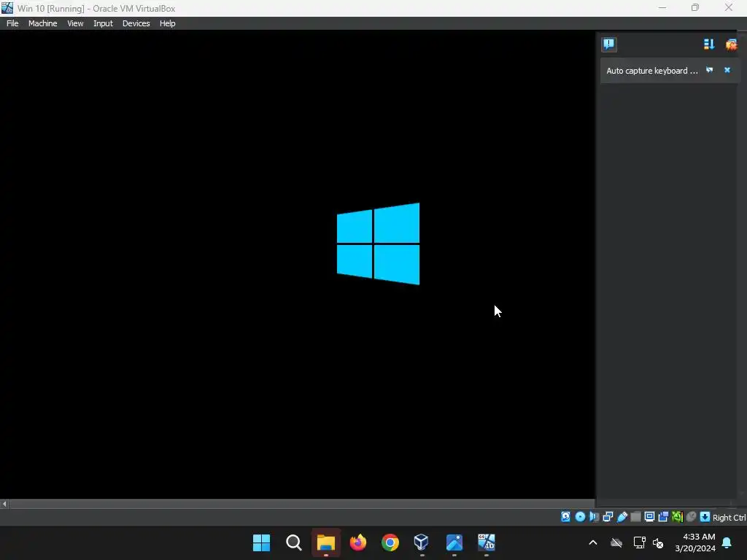Click the green CPU virtualization status icon
The height and width of the screenshot is (560, 747).
pyautogui.click(x=677, y=517)
